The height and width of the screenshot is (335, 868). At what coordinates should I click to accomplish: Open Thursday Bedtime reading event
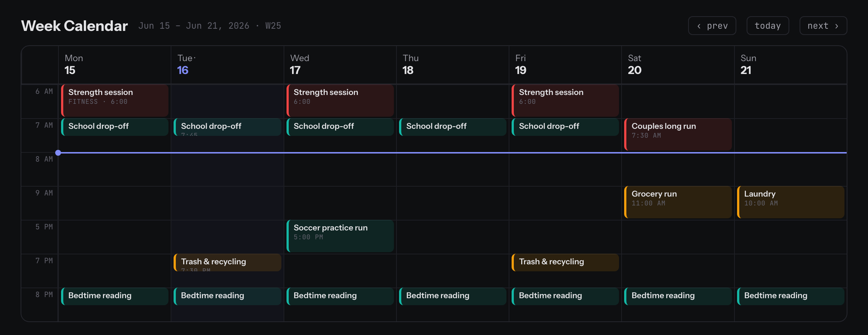[x=453, y=296]
